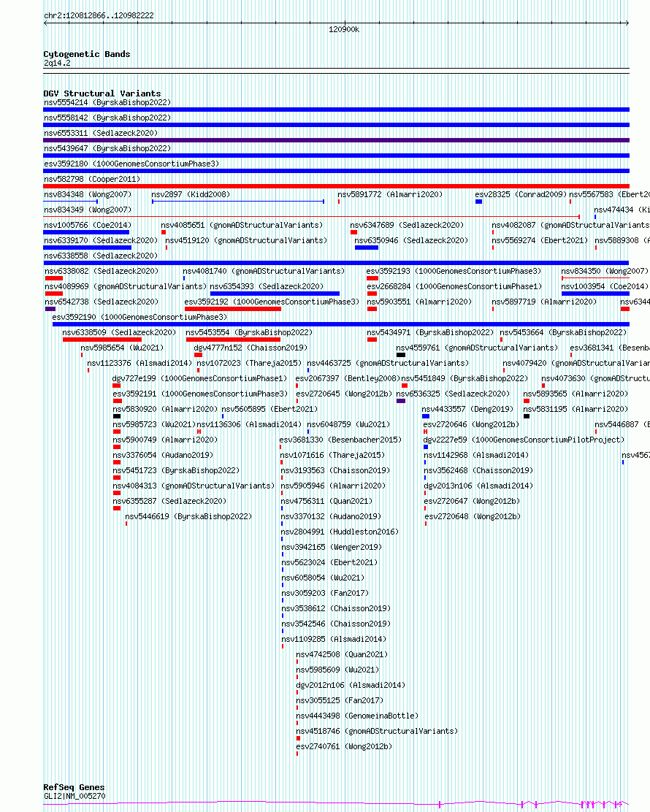Select dgv4777n152 (Chaisson2019) label
The width and height of the screenshot is (650, 812).
point(251,348)
